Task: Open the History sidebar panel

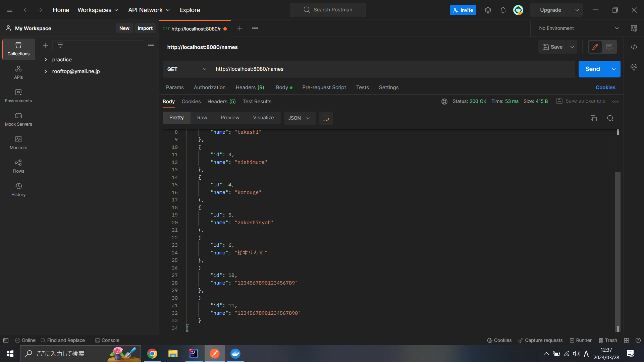Action: (18, 190)
